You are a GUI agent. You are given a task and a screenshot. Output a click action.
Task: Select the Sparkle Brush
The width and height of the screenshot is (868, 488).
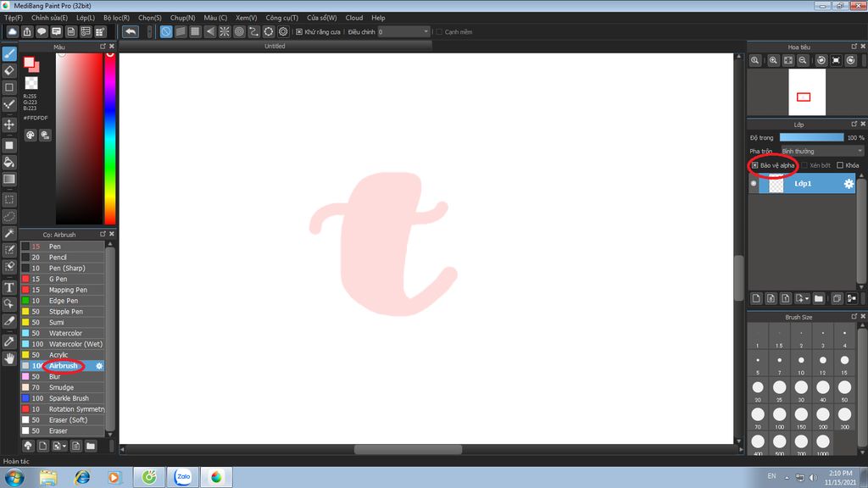coord(63,398)
